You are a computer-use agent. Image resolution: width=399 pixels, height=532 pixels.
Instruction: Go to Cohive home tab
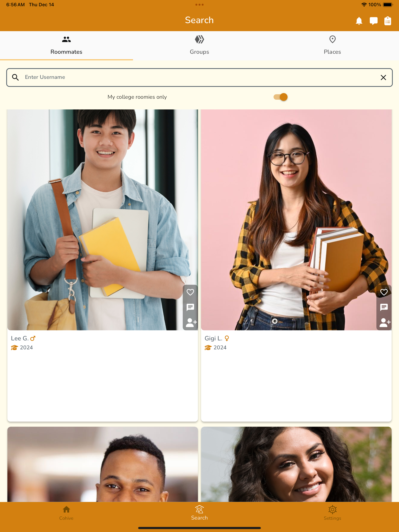(x=66, y=513)
